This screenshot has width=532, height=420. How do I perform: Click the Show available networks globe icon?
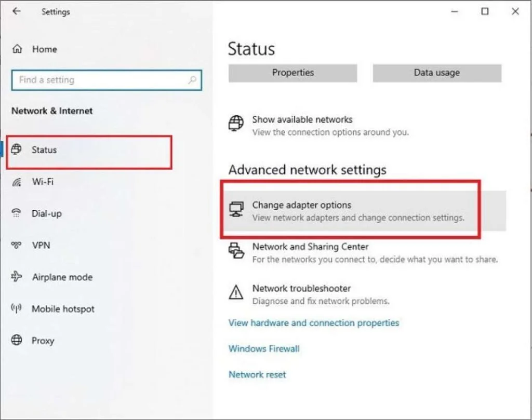coord(237,124)
